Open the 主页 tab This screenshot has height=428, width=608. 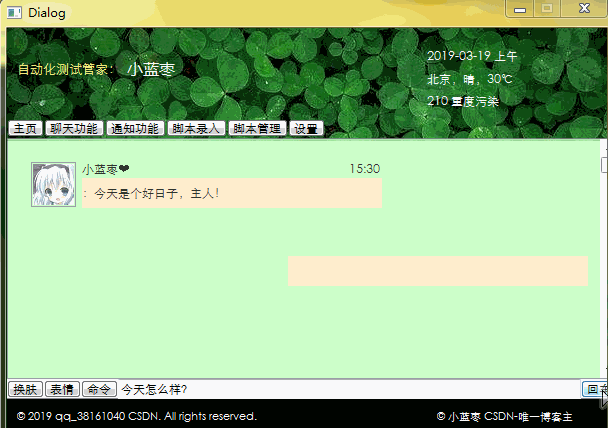pos(25,128)
